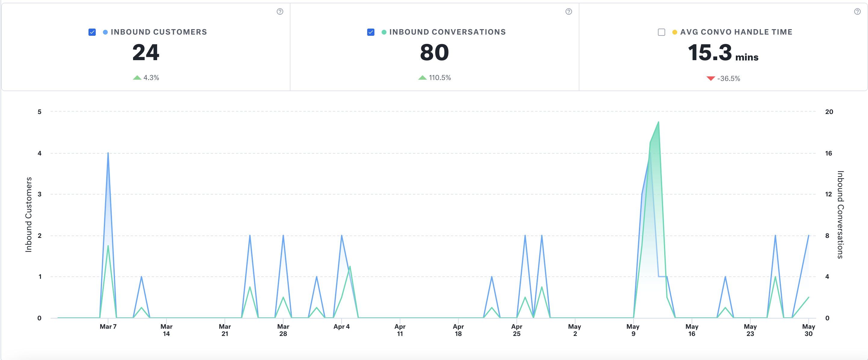Click the 110.5% change text
Screen dimensions: 868x360
pos(440,78)
